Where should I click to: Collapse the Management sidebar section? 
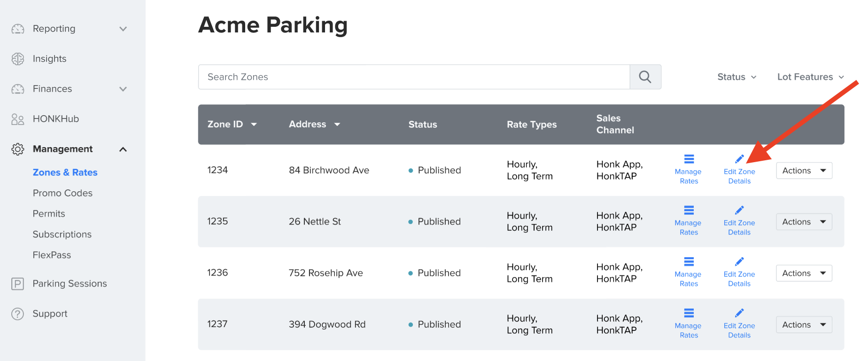pyautogui.click(x=123, y=149)
